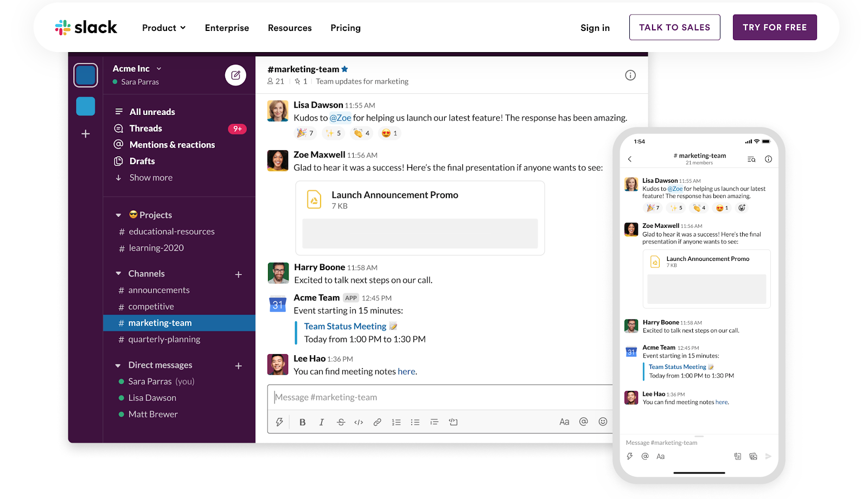The width and height of the screenshot is (868, 499).
Task: Click the TRY FOR FREE button
Action: point(775,27)
